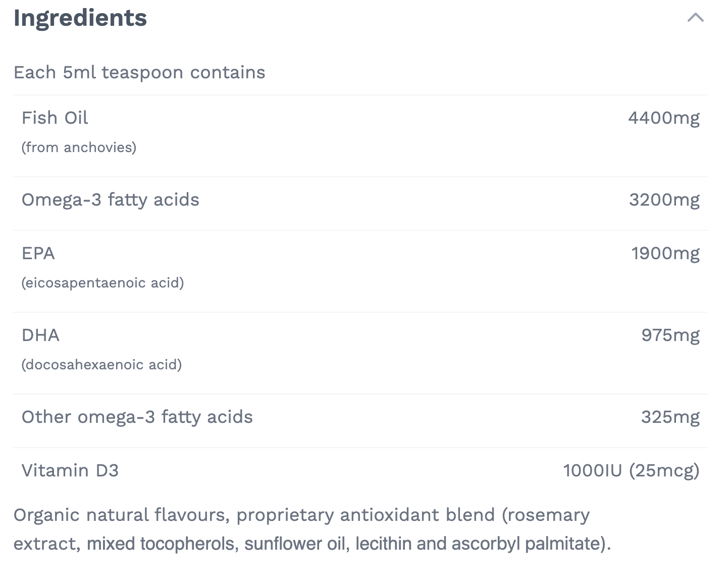
Task: Select the Fish Oil row label
Action: pos(55,118)
